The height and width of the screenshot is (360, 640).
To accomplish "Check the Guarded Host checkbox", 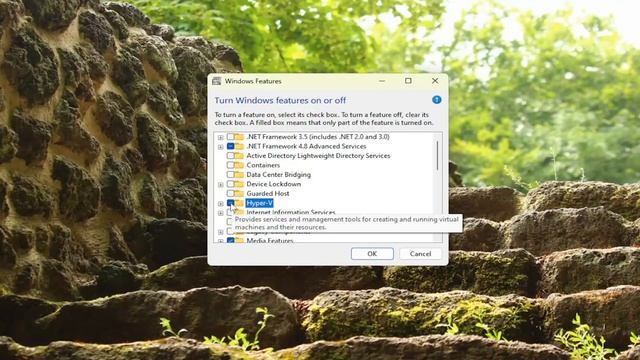I will [230, 193].
